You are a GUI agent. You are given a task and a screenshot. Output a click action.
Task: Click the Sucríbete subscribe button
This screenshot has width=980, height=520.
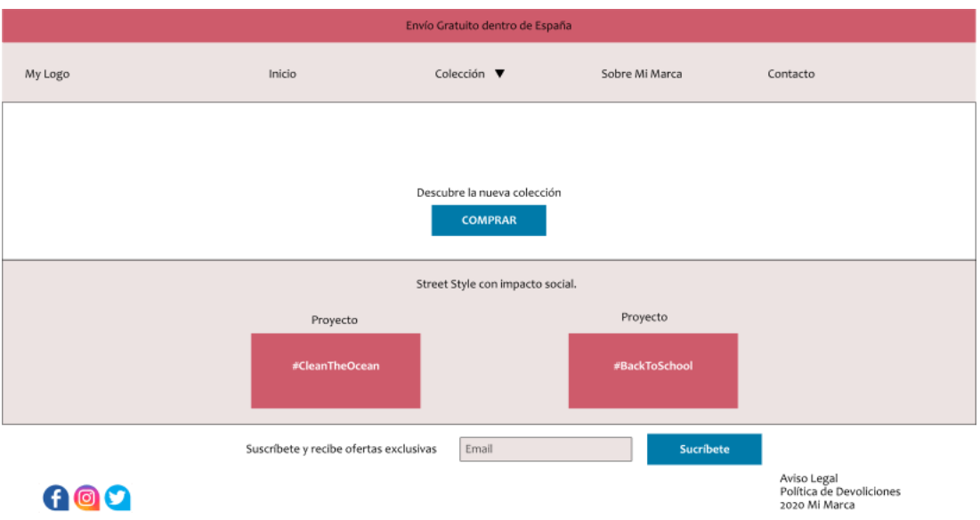coord(704,450)
